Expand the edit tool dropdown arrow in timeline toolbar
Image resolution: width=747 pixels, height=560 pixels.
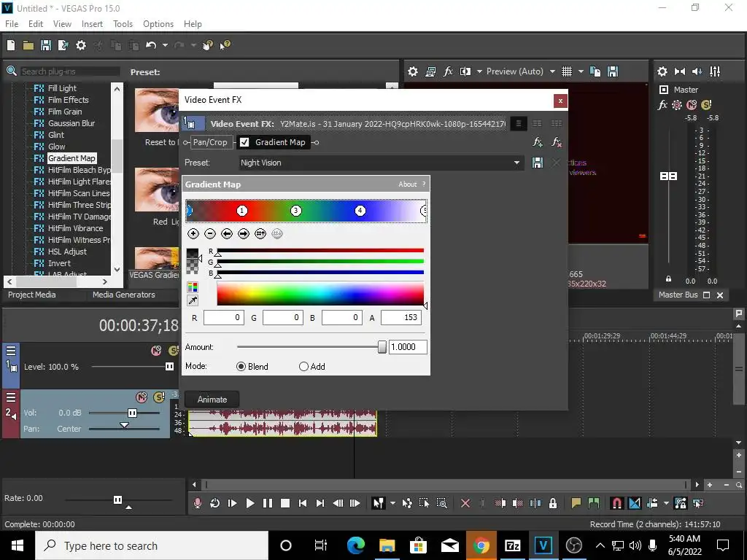pos(392,503)
